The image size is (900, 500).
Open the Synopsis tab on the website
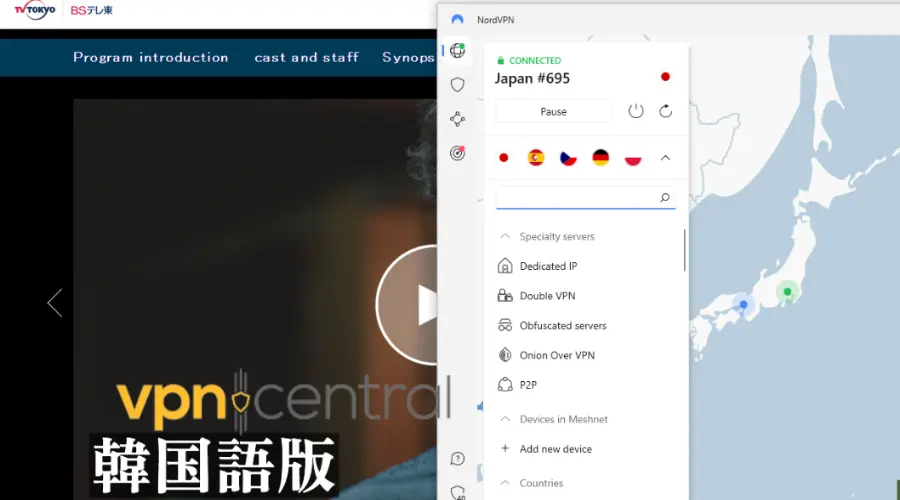[409, 57]
